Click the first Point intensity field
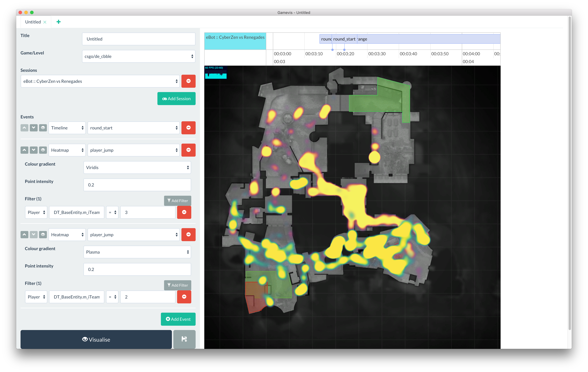This screenshot has height=372, width=588. point(137,185)
